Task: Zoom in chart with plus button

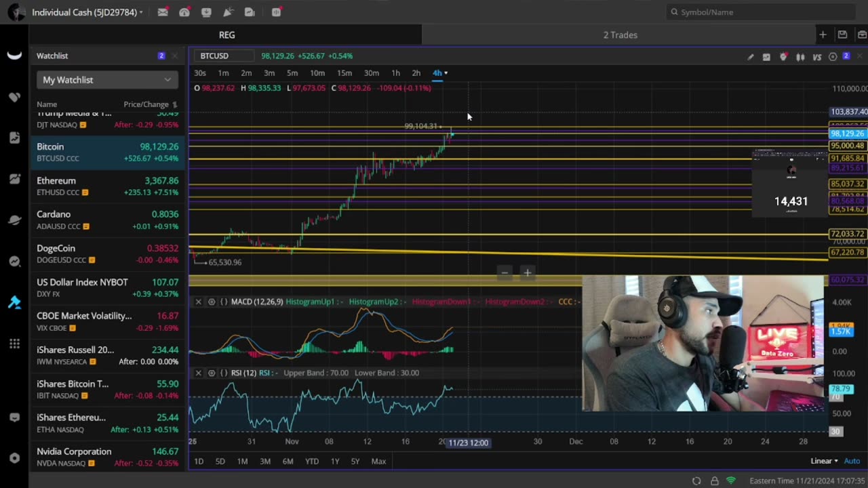Action: [x=527, y=273]
